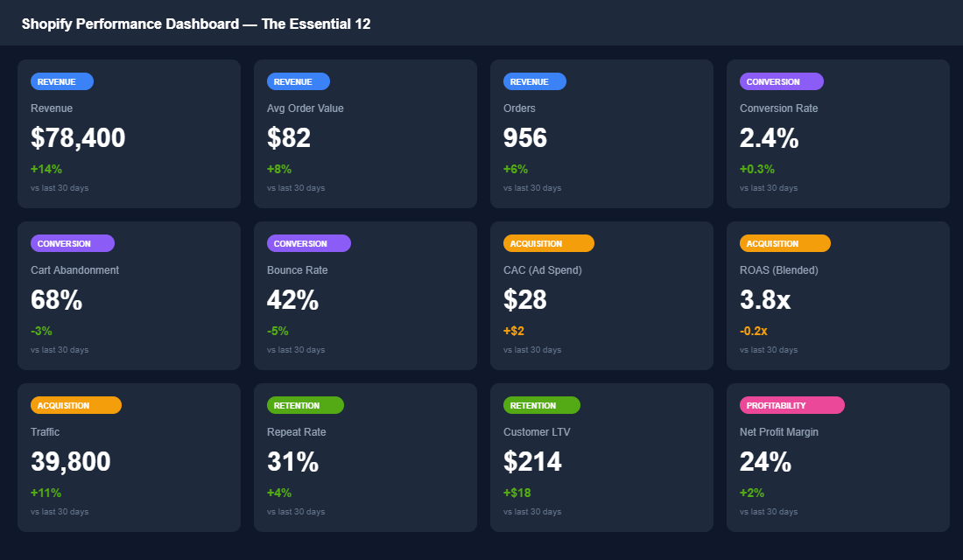
Task: Click the 'Net Profit Margin' label
Action: (x=779, y=432)
